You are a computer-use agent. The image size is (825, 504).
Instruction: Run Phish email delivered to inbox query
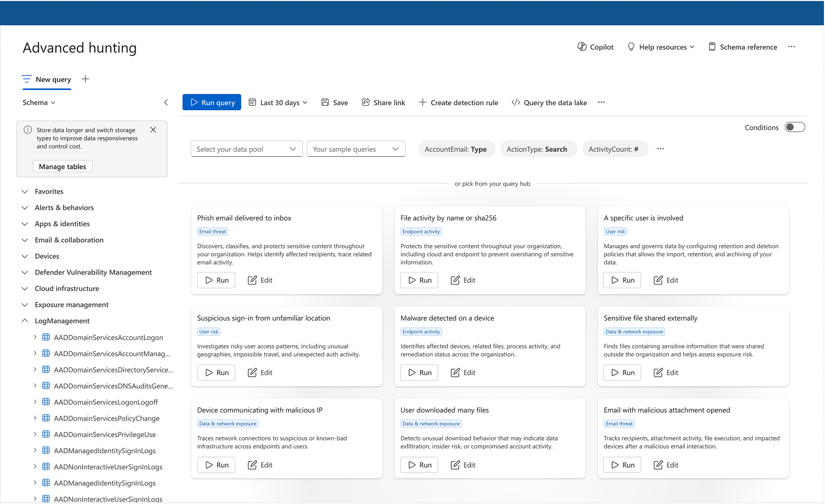click(x=216, y=280)
